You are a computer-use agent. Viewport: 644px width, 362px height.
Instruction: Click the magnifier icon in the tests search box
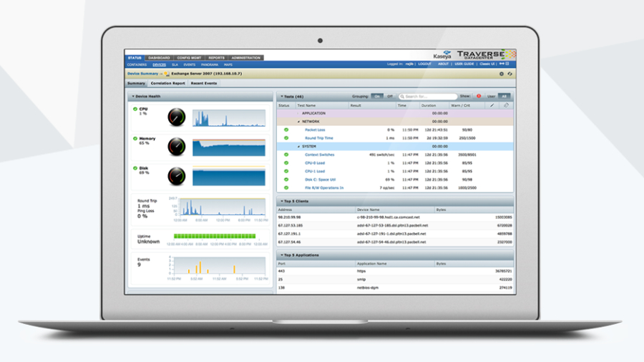coord(402,97)
